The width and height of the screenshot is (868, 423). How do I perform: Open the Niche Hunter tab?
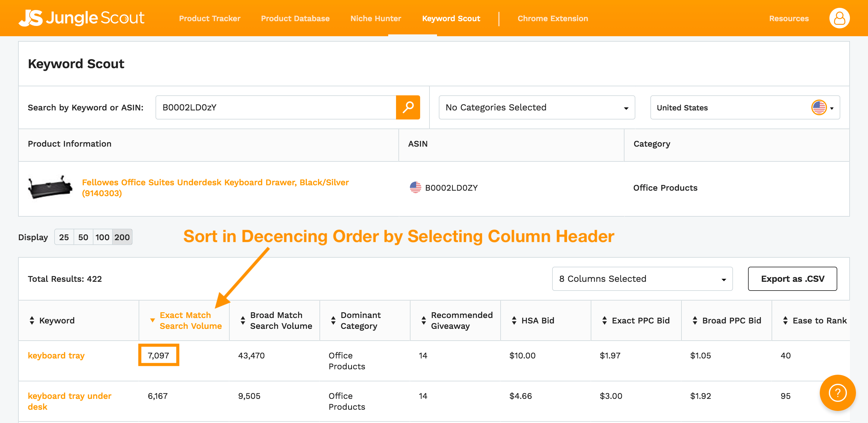(376, 18)
